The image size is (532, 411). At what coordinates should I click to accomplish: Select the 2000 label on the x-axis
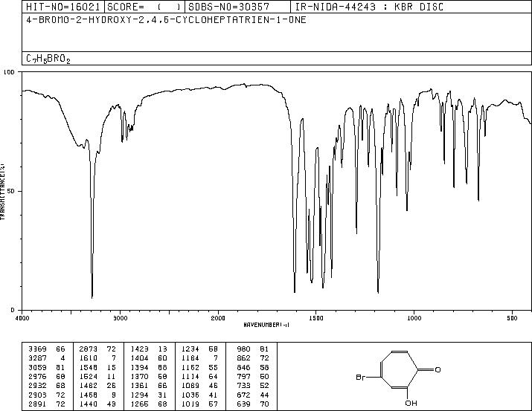(x=217, y=317)
